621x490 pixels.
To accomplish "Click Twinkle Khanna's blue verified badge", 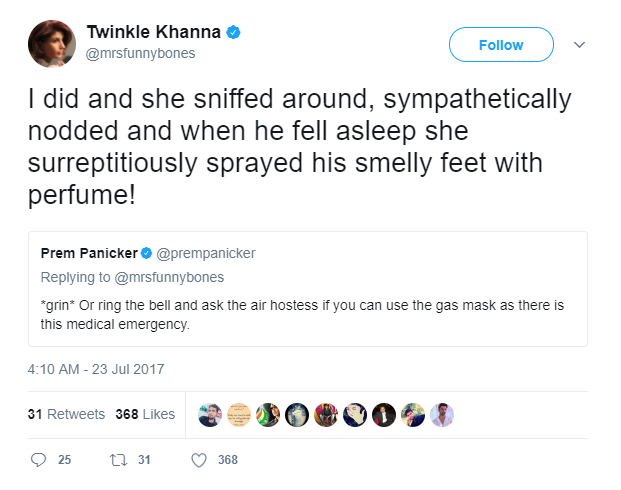I will (x=233, y=33).
